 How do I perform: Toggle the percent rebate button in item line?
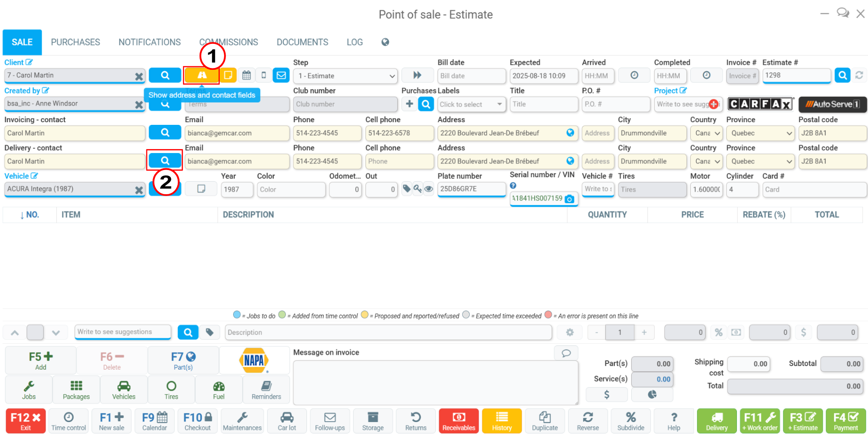click(718, 332)
